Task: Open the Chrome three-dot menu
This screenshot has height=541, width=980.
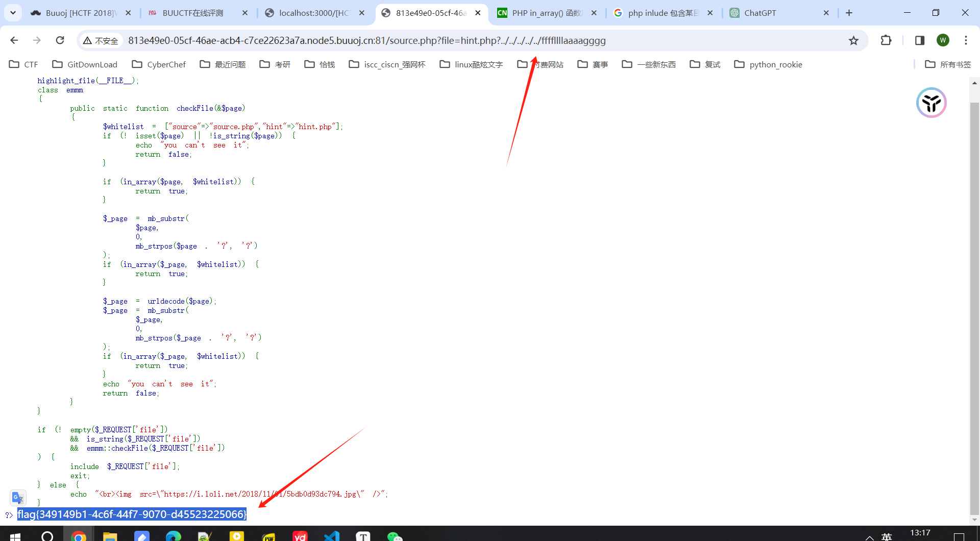Action: click(966, 40)
